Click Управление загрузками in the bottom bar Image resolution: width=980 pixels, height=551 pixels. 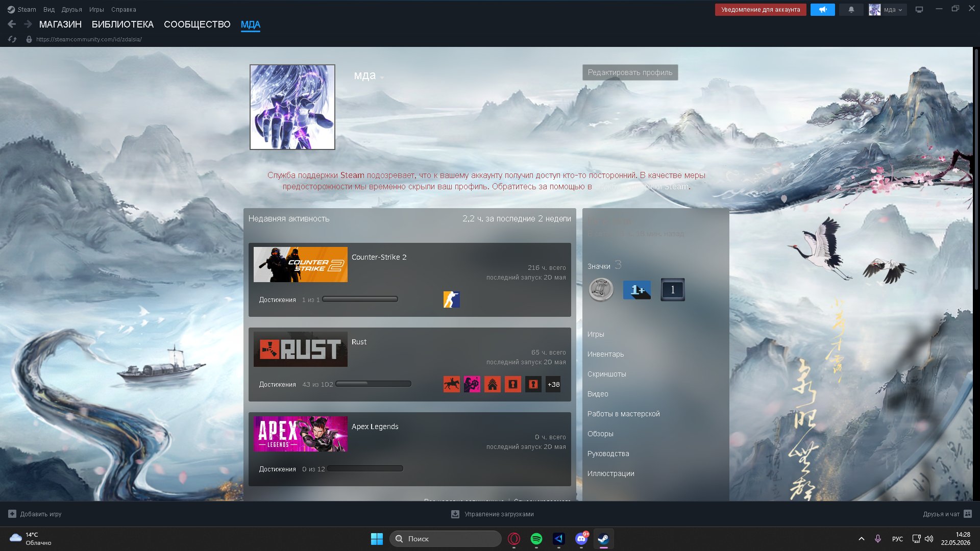point(499,514)
